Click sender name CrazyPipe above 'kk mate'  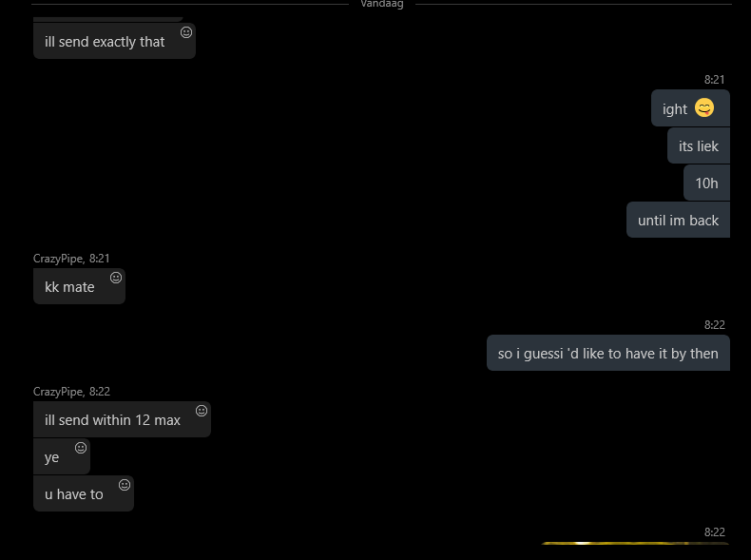tap(58, 259)
